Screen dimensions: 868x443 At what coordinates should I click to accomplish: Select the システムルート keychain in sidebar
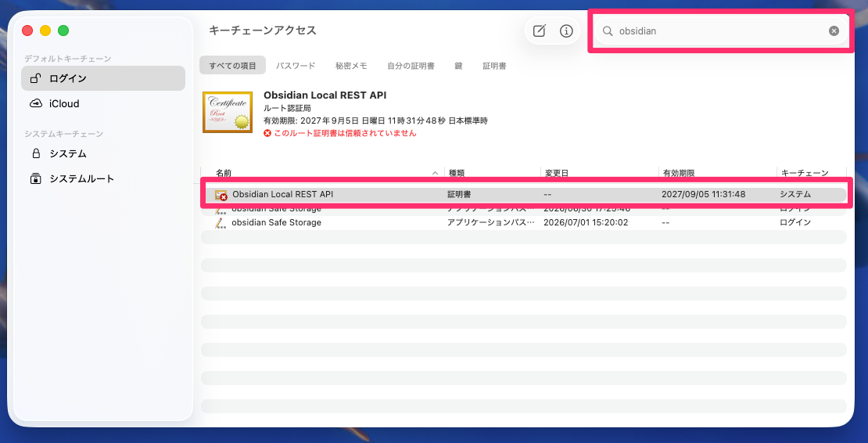[103, 179]
